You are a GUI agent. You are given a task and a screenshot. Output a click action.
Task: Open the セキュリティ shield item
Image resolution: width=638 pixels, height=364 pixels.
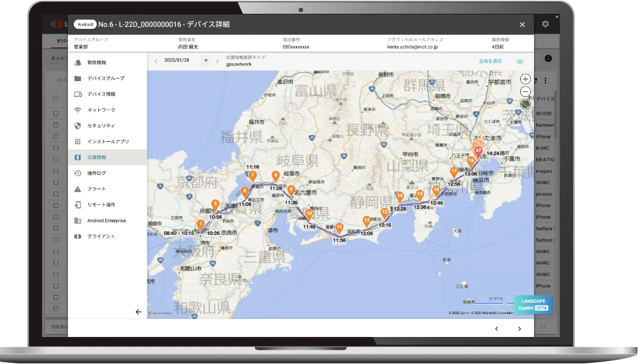[78, 126]
